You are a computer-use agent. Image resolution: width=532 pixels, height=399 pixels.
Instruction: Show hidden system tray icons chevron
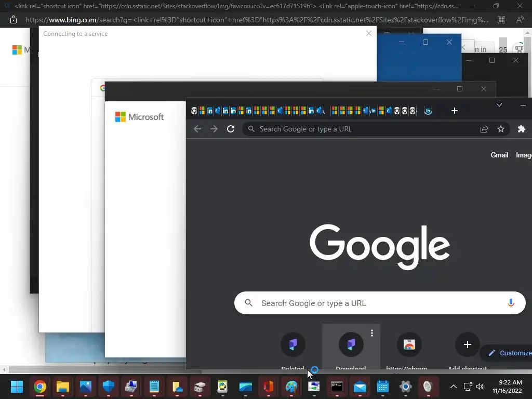(453, 387)
